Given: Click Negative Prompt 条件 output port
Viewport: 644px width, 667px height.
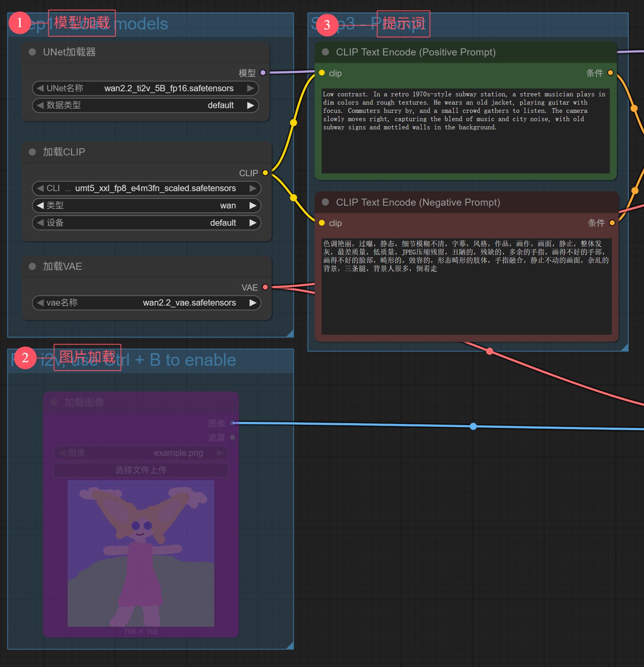Looking at the screenshot, I should (x=612, y=223).
